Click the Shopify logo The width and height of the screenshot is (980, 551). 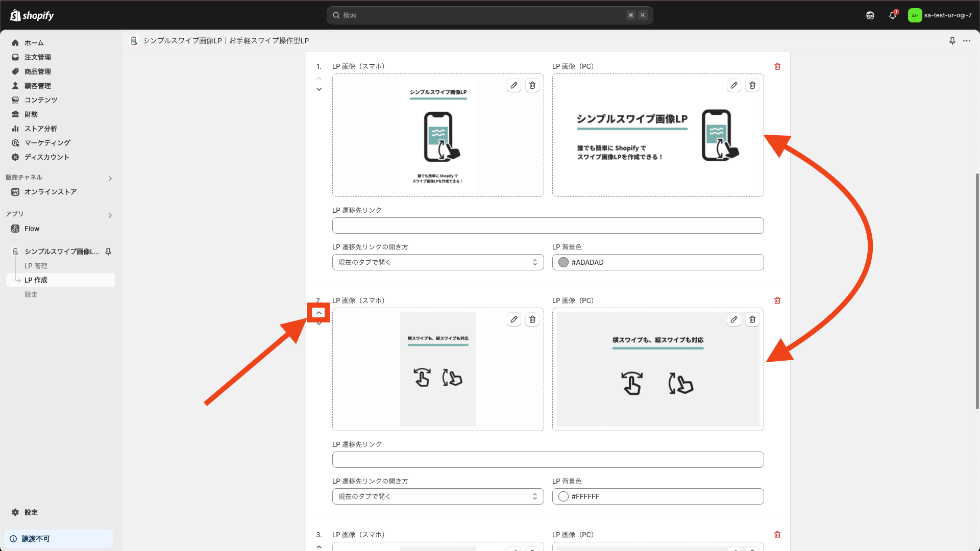coord(32,15)
